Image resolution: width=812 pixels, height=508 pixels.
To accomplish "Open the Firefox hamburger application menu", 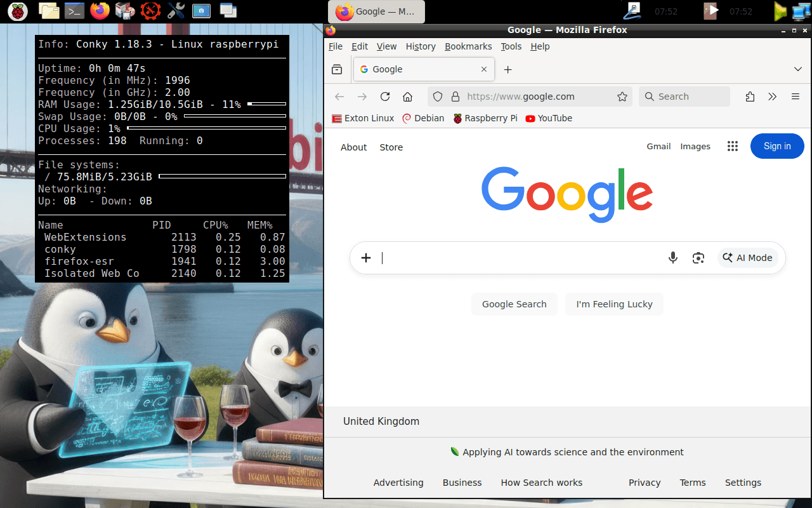I will [x=795, y=97].
